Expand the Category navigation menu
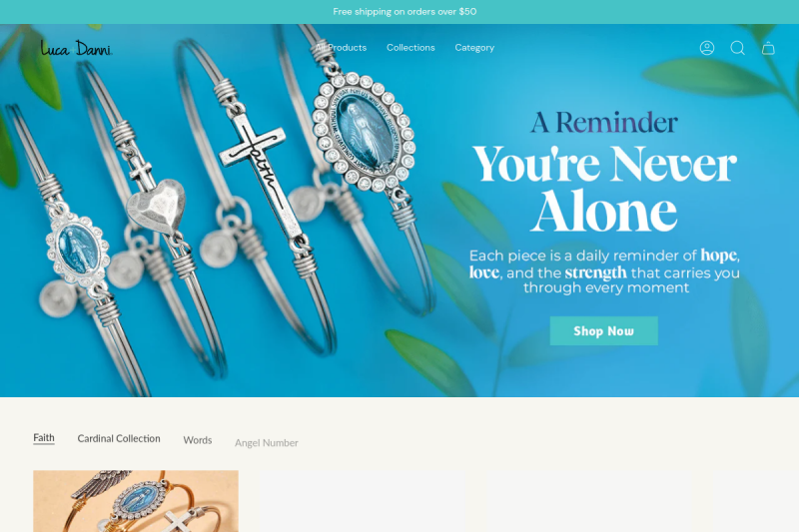This screenshot has width=799, height=532. pyautogui.click(x=474, y=47)
